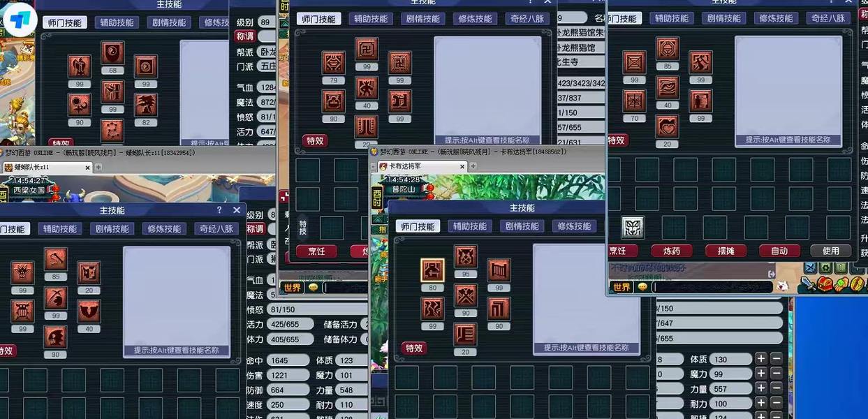
Task: Open 世界 chat channel in rightmost window
Action: (x=621, y=287)
